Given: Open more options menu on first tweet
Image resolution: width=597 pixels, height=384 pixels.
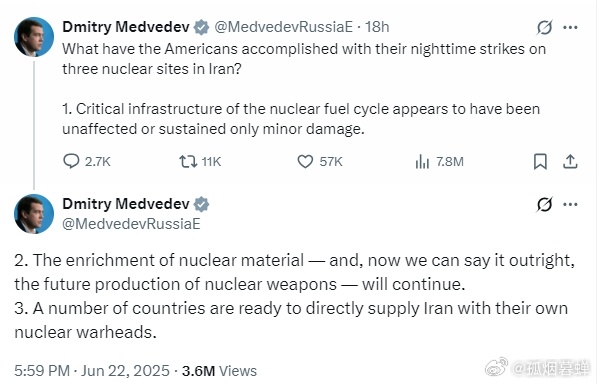Looking at the screenshot, I should pos(570,27).
